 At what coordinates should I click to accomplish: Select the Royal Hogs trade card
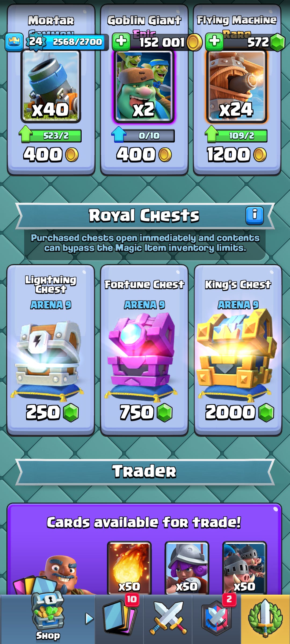click(245, 568)
